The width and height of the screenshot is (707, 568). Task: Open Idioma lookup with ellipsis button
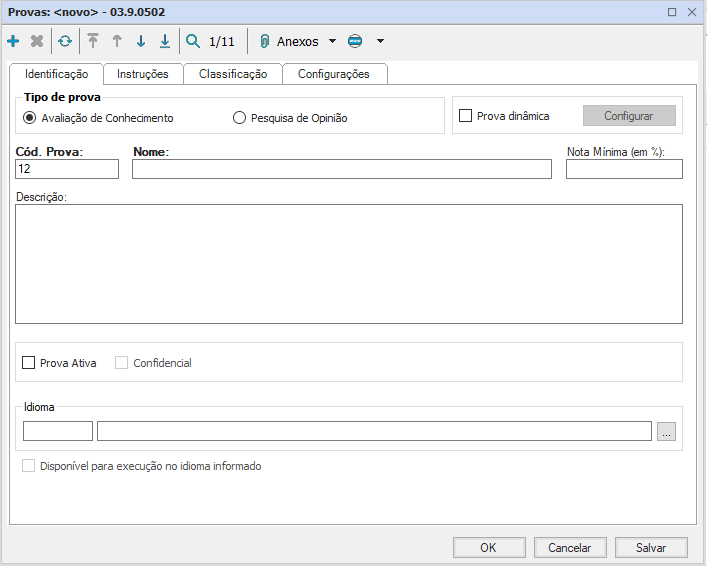pyautogui.click(x=667, y=431)
